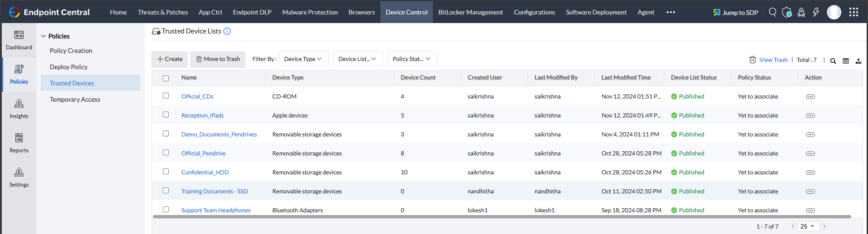Image resolution: width=868 pixels, height=234 pixels.
Task: Open the action menu for Official_CDs
Action: (810, 97)
